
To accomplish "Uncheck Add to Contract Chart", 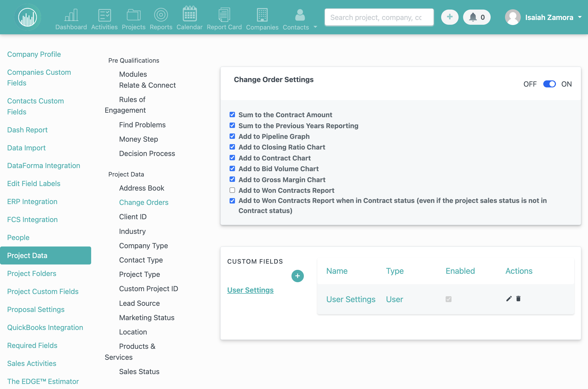I will pyautogui.click(x=232, y=157).
